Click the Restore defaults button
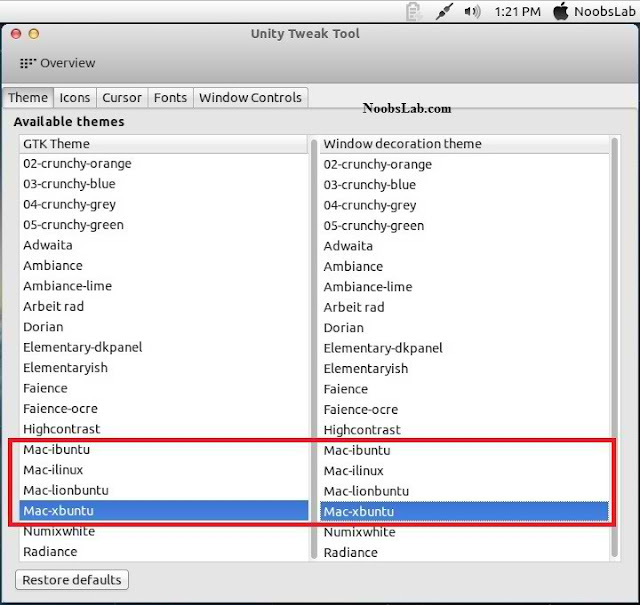 click(x=72, y=580)
